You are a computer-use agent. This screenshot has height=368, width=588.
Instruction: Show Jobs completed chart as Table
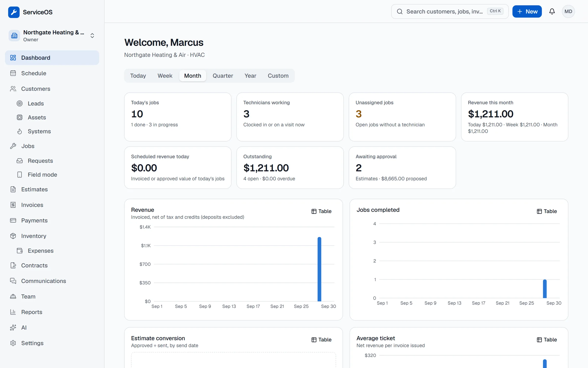click(x=547, y=211)
